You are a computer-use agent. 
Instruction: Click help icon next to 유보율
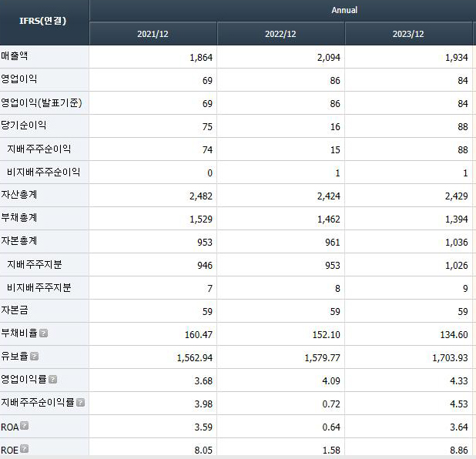coord(35,356)
